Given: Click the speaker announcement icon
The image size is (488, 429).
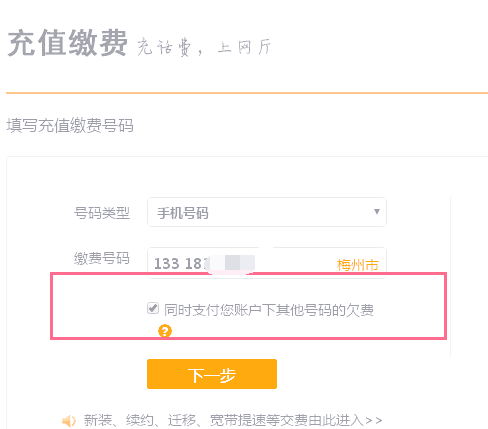Looking at the screenshot, I should tap(69, 421).
